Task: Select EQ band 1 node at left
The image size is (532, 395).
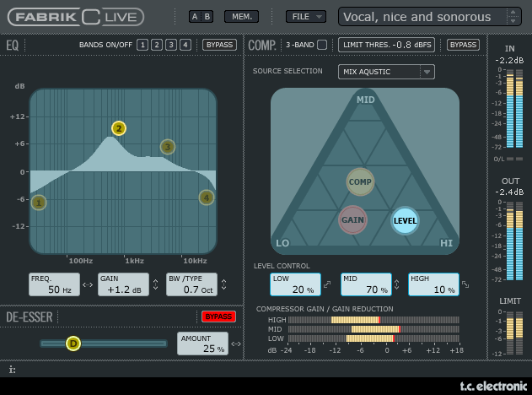Action: (x=39, y=203)
